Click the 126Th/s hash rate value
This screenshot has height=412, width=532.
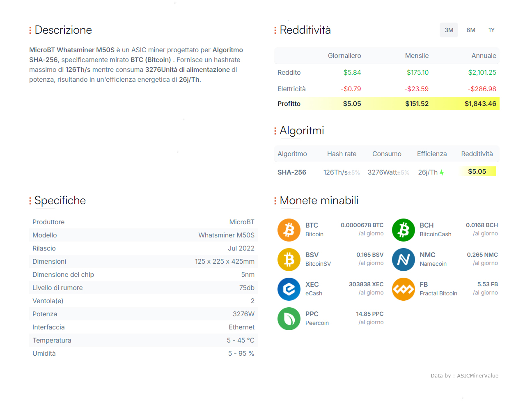click(335, 172)
